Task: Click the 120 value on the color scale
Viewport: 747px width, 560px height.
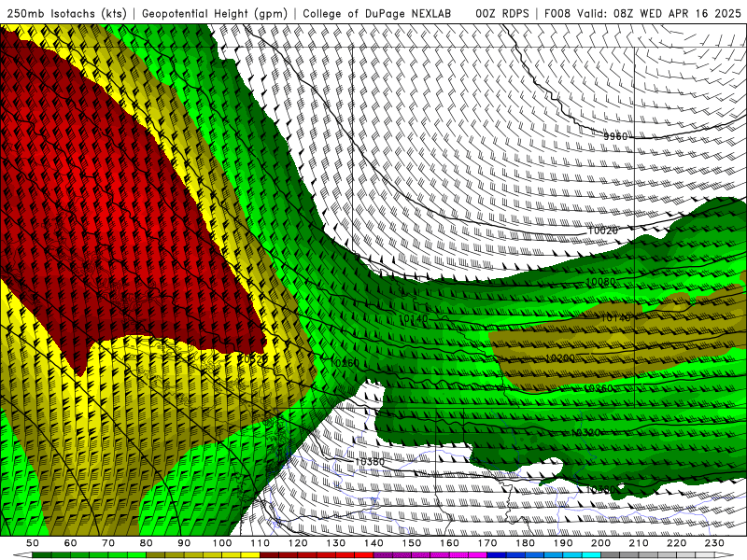Action: pyautogui.click(x=298, y=543)
